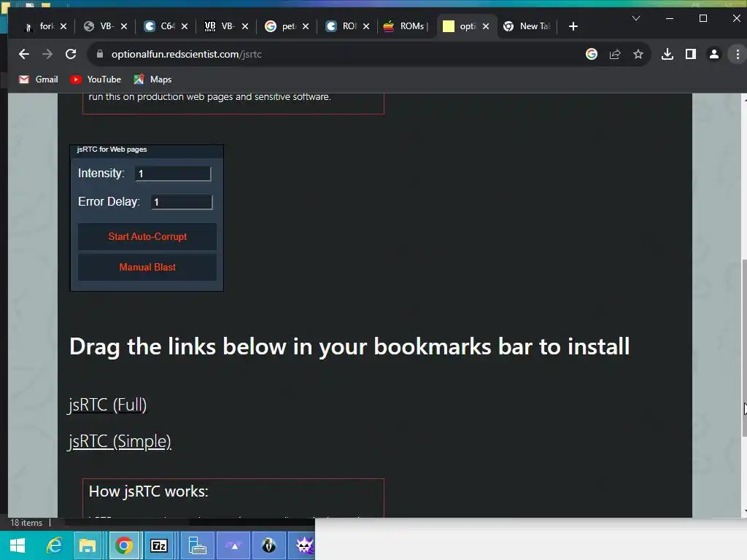Toggle the Chrome side panel icon
This screenshot has width=747, height=560.
[691, 54]
